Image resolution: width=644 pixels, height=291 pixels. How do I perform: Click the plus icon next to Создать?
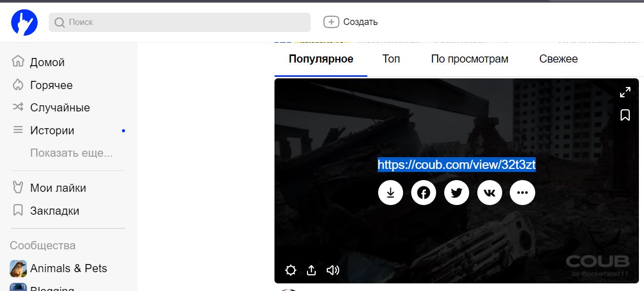click(x=331, y=22)
